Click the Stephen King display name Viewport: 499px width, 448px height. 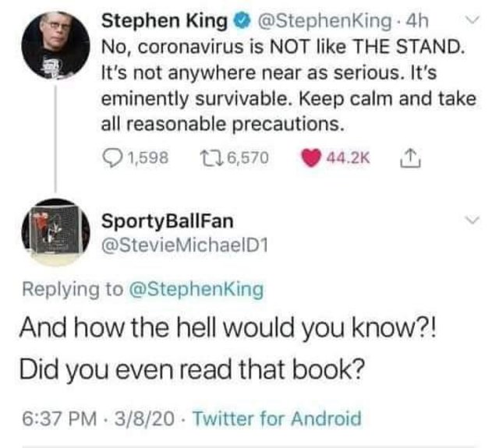pos(165,22)
